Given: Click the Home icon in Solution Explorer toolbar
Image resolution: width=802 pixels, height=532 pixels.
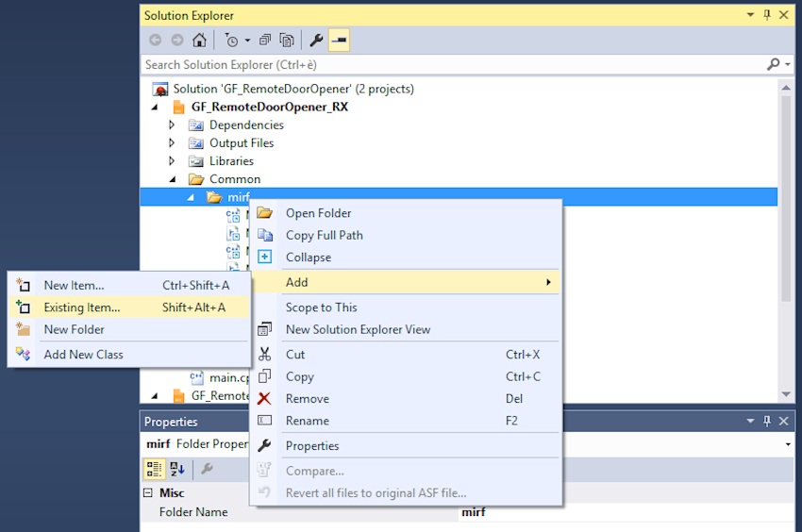Looking at the screenshot, I should pos(199,40).
